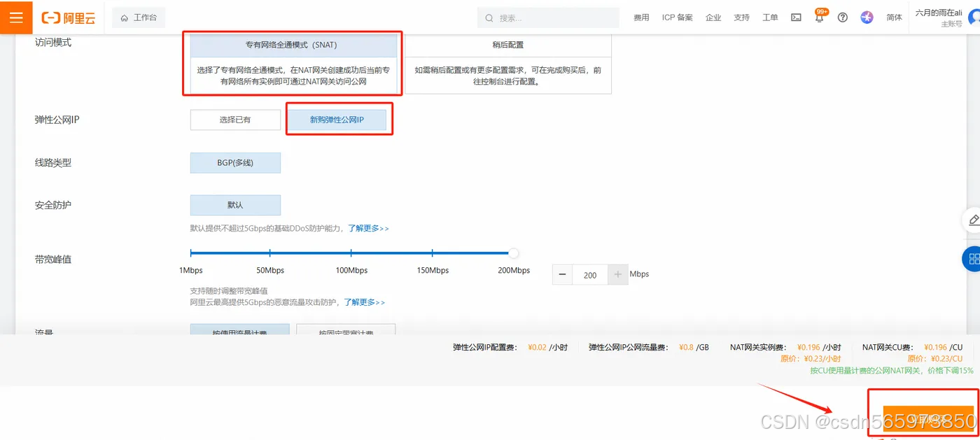Open 了解更多 link under DDoS protection

368,228
